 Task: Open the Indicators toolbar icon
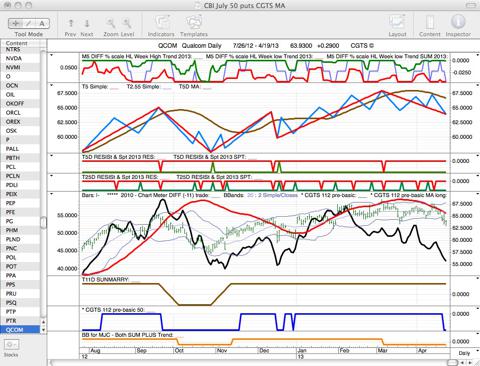tap(162, 23)
